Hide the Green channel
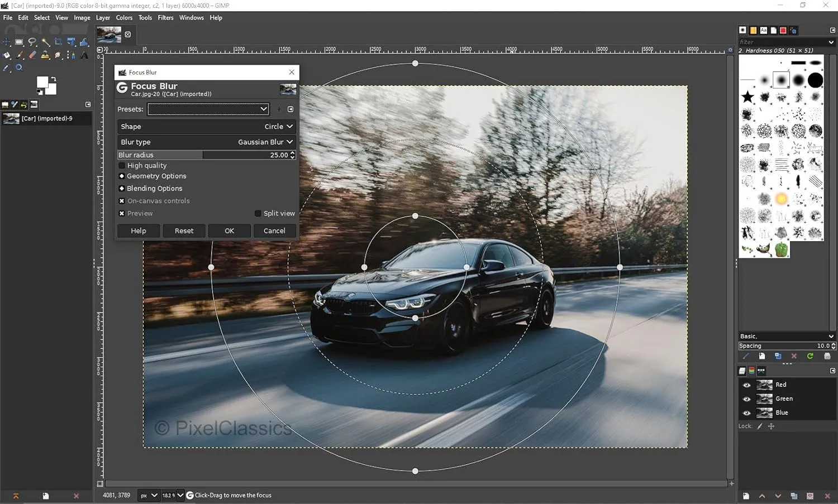 [x=747, y=399]
